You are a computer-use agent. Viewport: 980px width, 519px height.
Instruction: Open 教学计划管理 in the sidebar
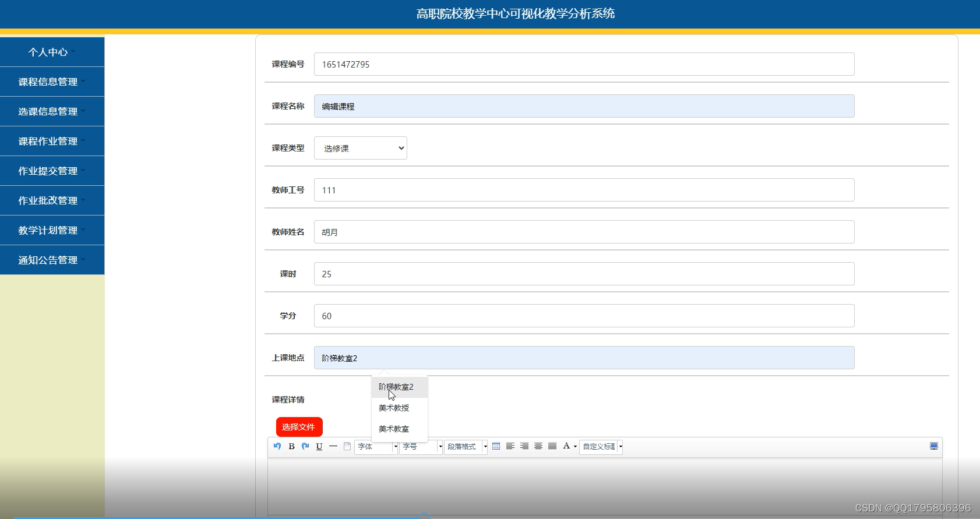point(52,230)
